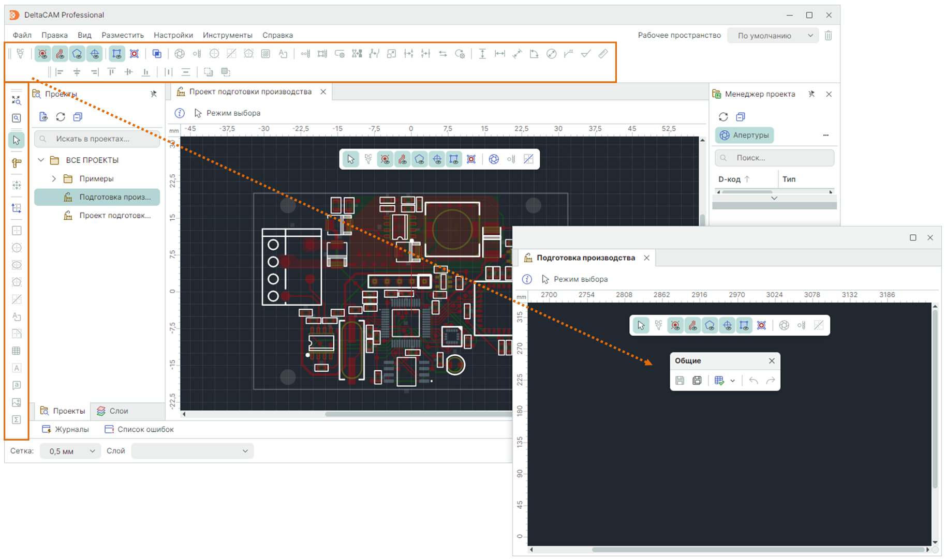Click the Апертуры button in project manager
The image size is (945, 560).
(x=744, y=135)
